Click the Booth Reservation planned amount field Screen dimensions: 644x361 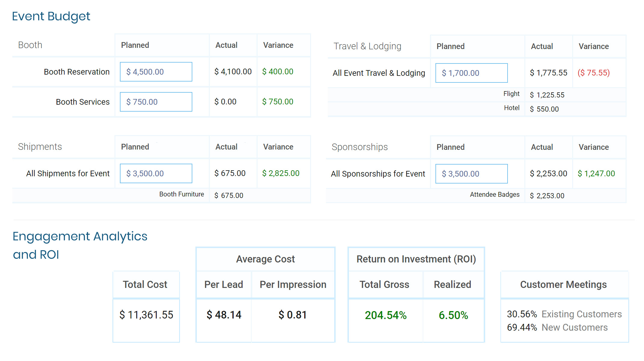156,72
